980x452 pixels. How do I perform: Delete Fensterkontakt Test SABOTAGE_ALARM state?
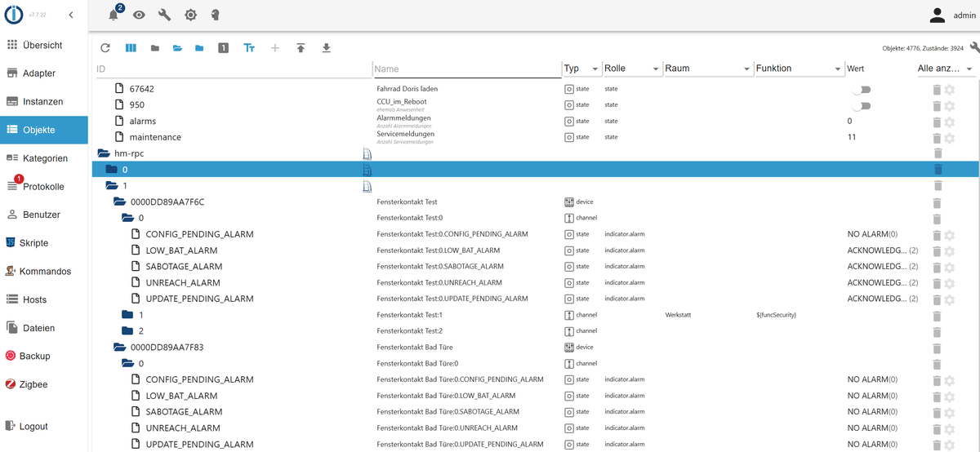point(937,267)
